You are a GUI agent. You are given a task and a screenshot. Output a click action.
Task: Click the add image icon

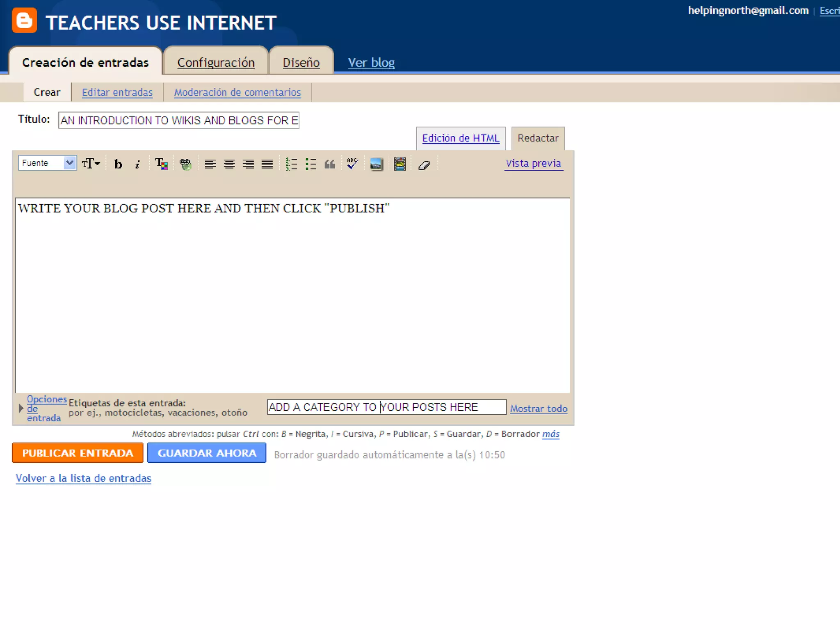376,164
